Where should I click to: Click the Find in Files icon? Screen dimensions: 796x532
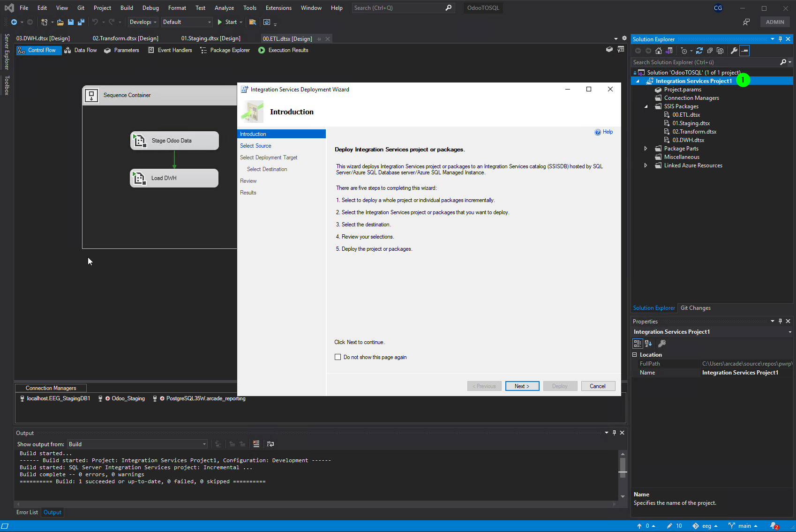pos(253,22)
